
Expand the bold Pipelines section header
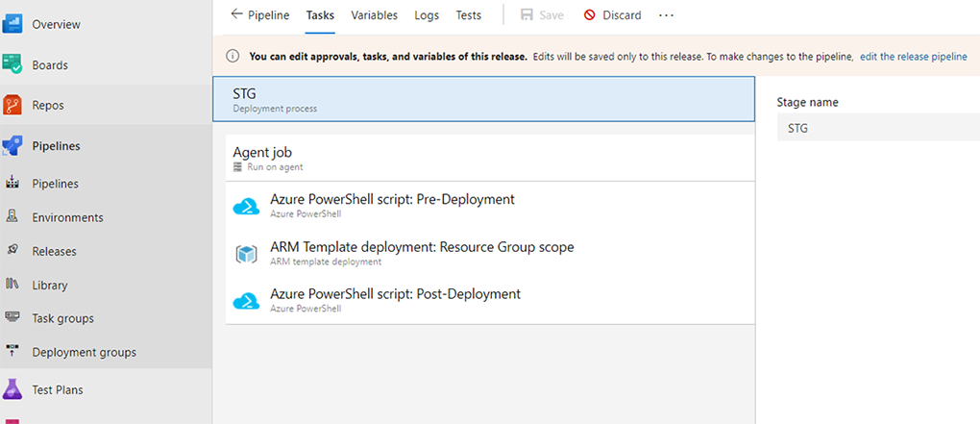57,146
